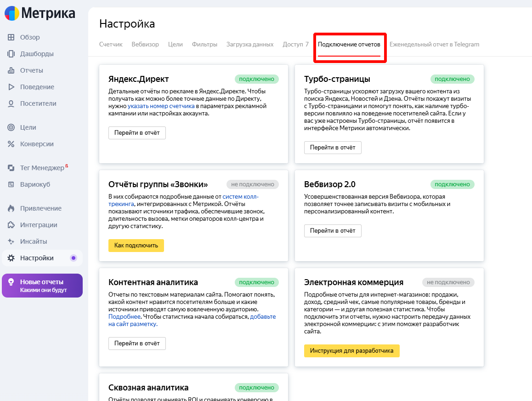Viewport: 532px width, 401px height.
Task: Open Дашборды via its sidebar icon
Action: point(11,54)
